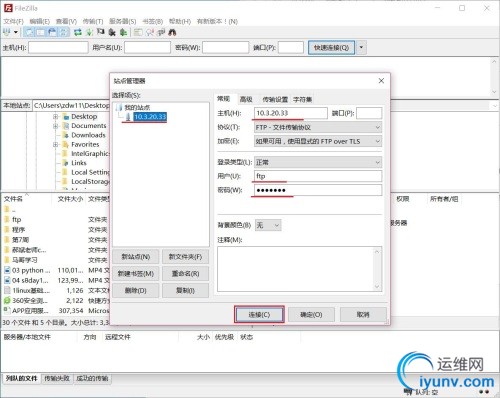The height and width of the screenshot is (398, 500).
Task: Toggle directory comparison icon
Action: coord(150,32)
